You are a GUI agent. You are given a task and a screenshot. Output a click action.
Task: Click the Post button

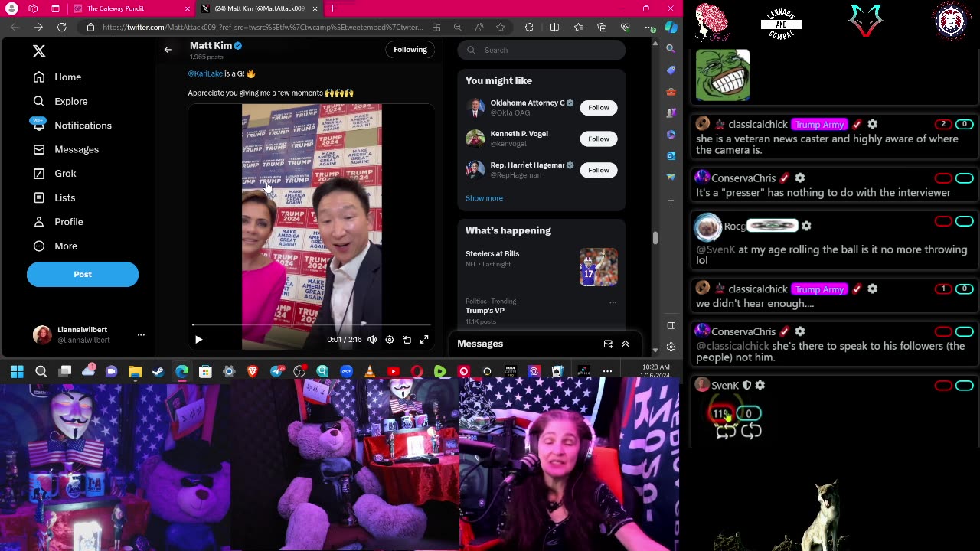[83, 274]
